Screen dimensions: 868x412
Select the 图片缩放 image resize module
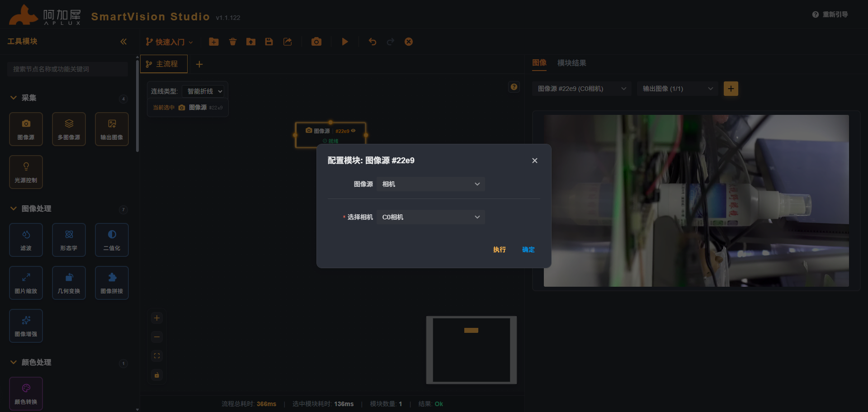click(26, 283)
